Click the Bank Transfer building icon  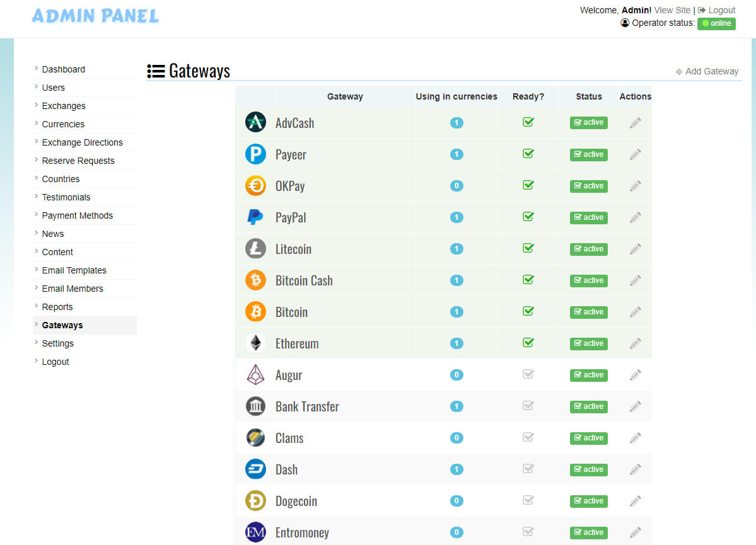point(255,406)
